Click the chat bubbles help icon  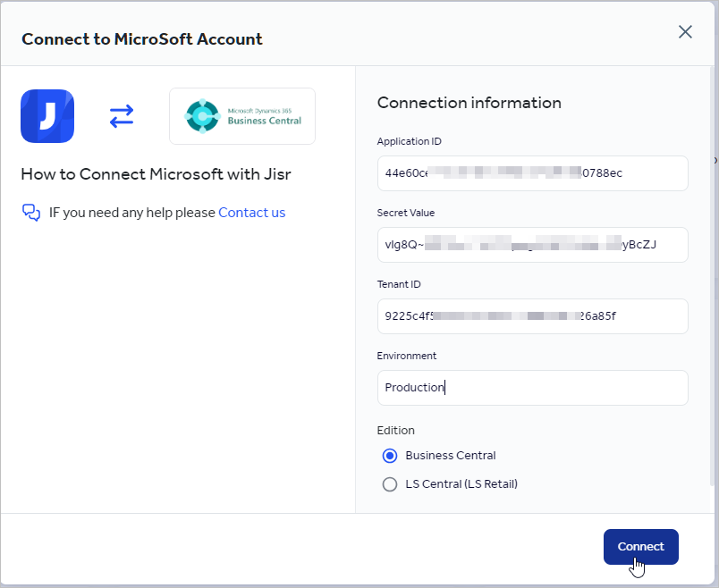click(x=31, y=213)
